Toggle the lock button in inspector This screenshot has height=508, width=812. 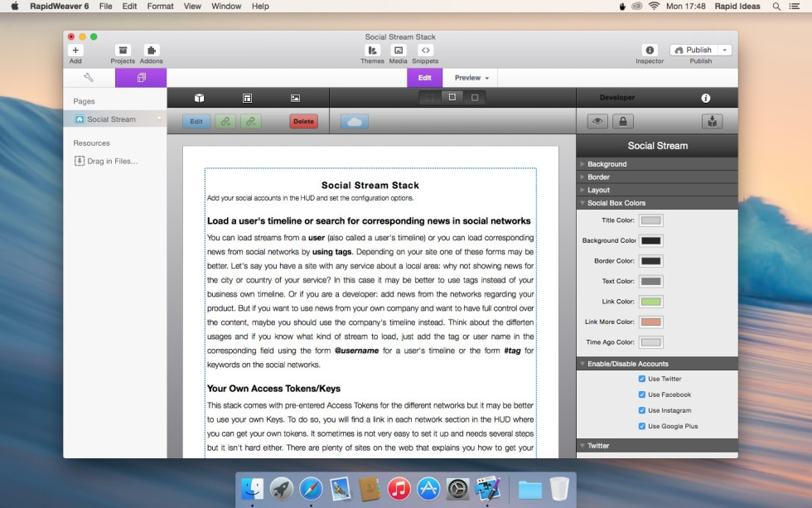[x=623, y=121]
